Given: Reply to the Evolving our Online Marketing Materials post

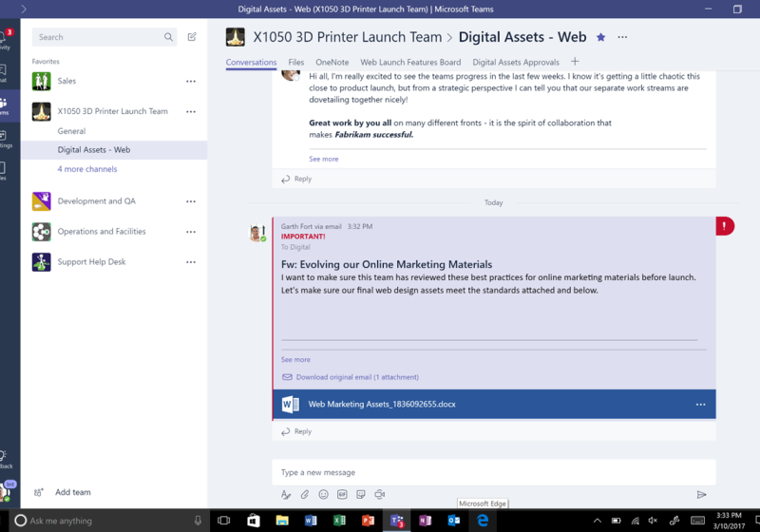Looking at the screenshot, I should pyautogui.click(x=302, y=431).
